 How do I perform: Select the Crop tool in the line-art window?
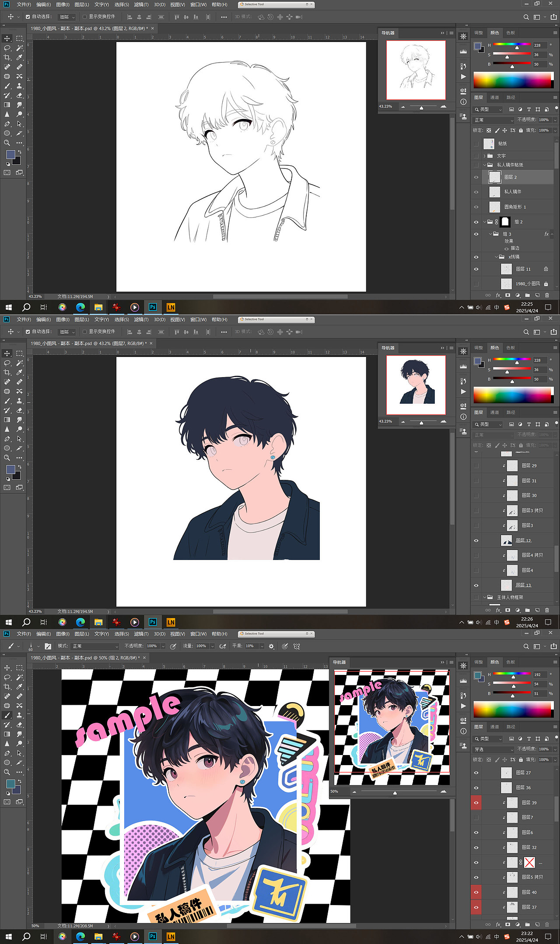pos(7,57)
